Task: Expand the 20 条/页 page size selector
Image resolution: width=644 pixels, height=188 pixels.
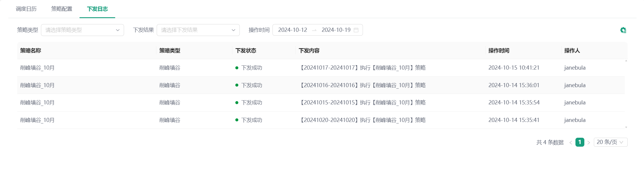Action: (x=610, y=142)
